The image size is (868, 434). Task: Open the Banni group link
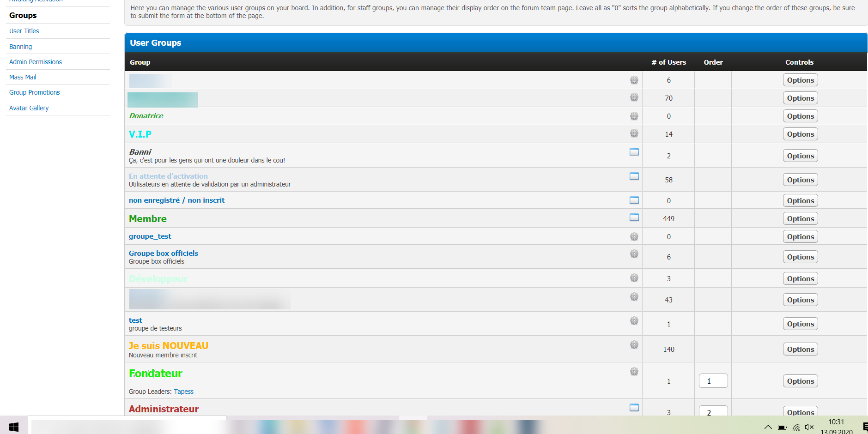(140, 152)
